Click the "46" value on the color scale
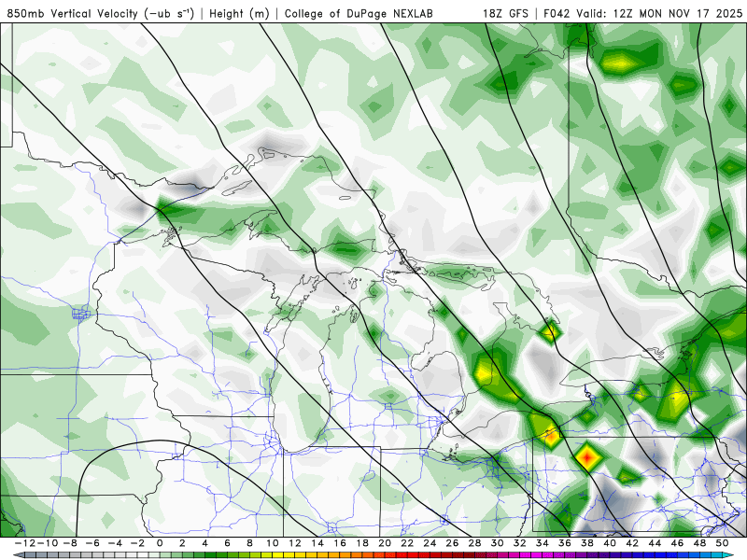Screen dimensions: 747x560 click(x=678, y=543)
